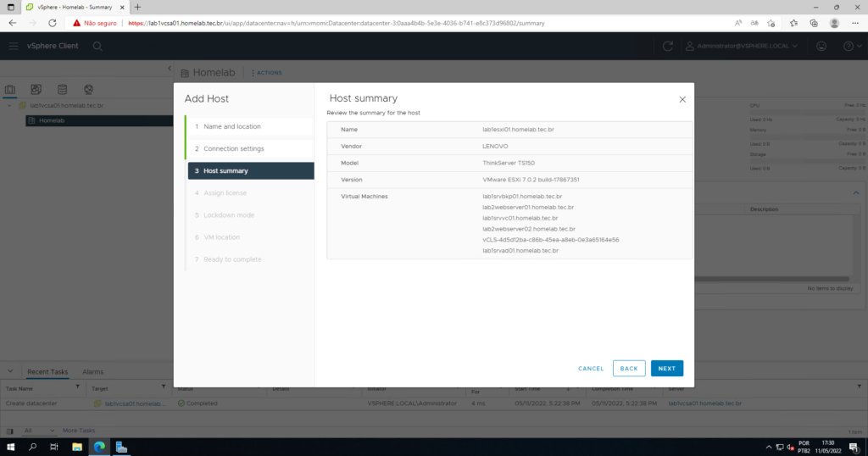868x456 pixels.
Task: Click the browser Refresh button
Action: tap(52, 23)
